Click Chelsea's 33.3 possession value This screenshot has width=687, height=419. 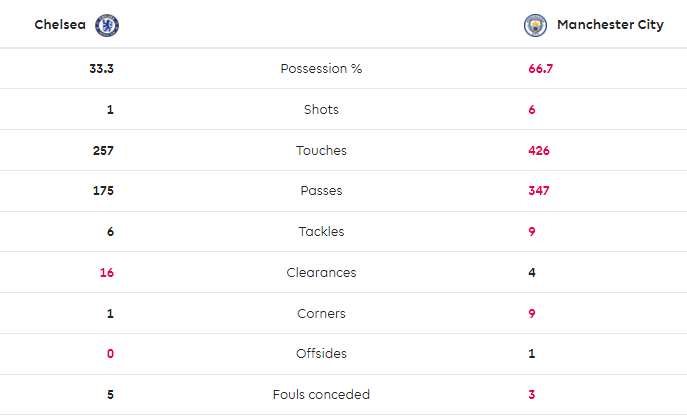pos(101,69)
